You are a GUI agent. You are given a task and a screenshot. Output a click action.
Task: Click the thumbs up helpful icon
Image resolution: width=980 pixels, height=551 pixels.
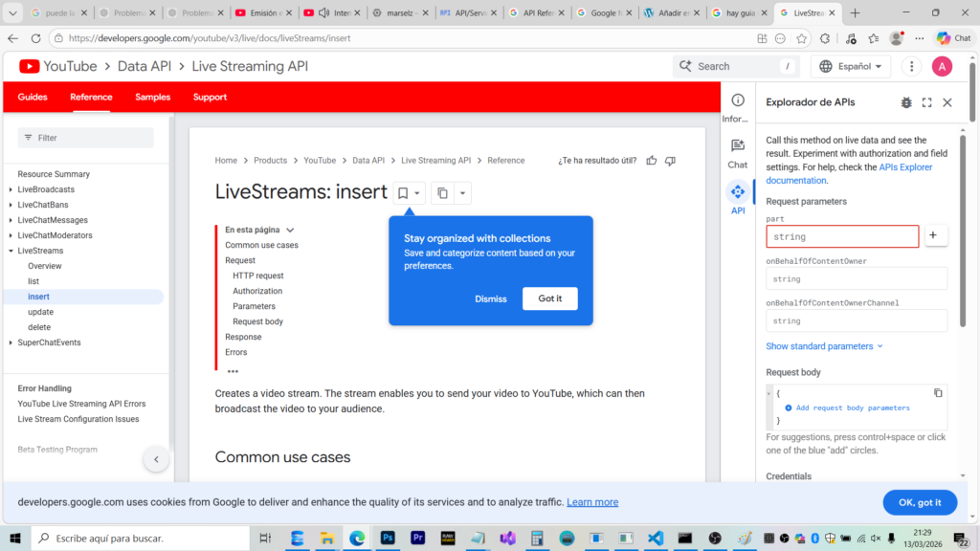pyautogui.click(x=652, y=161)
